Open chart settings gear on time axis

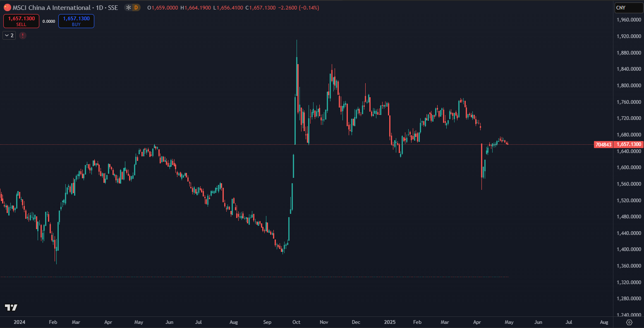tap(629, 322)
